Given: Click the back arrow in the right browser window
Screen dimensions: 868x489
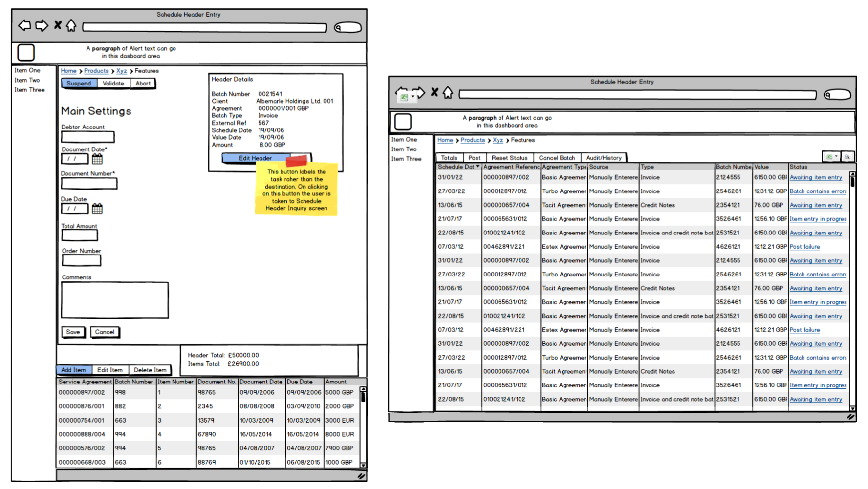Looking at the screenshot, I should tap(402, 93).
